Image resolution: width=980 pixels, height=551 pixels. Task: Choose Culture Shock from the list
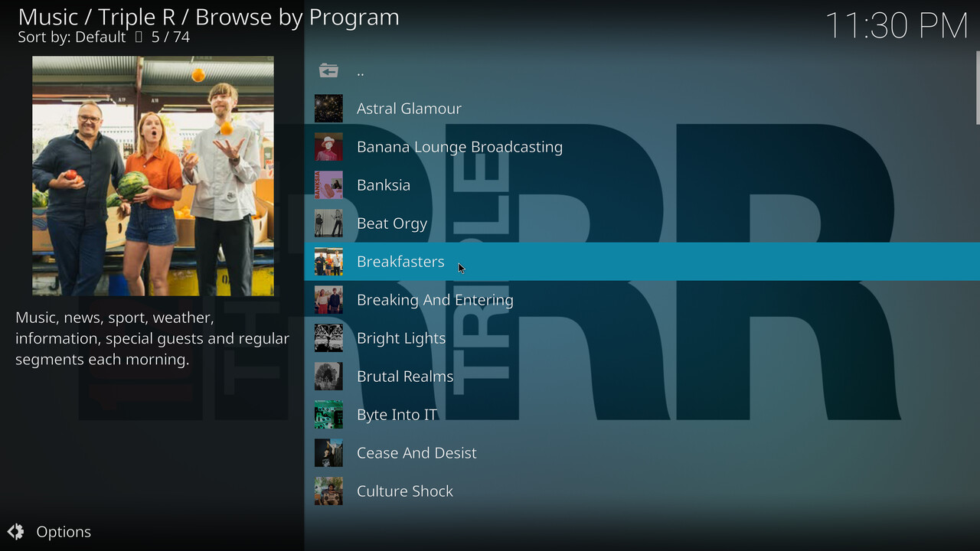[x=405, y=491]
